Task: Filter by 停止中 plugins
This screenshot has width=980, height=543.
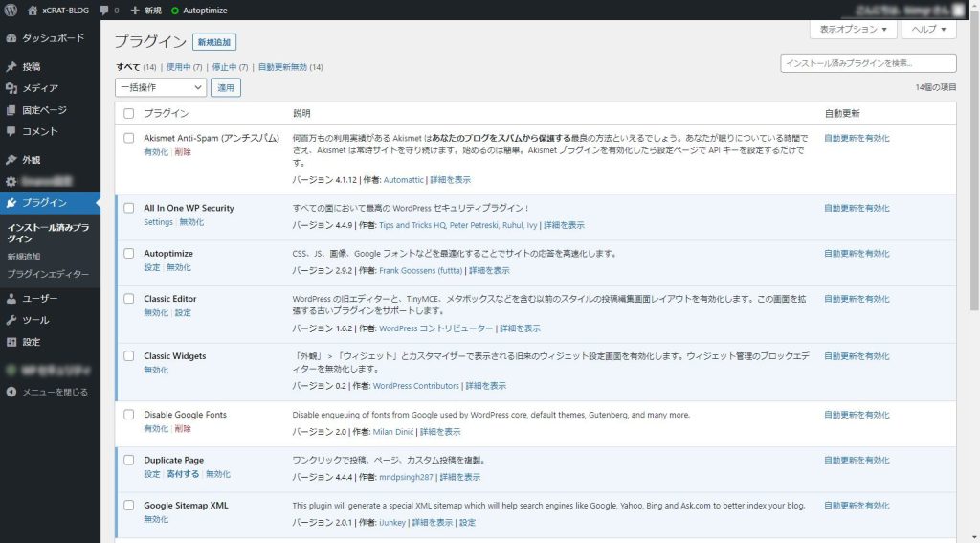Action: 224,67
